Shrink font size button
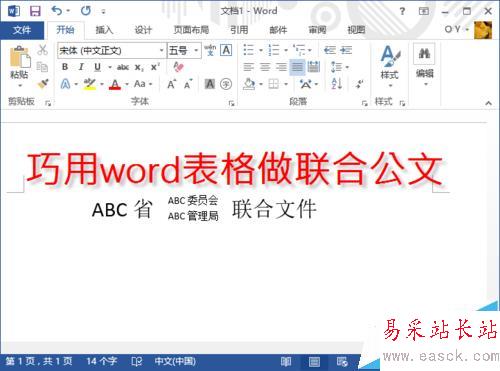This screenshot has width=500, height=371. 188,85
